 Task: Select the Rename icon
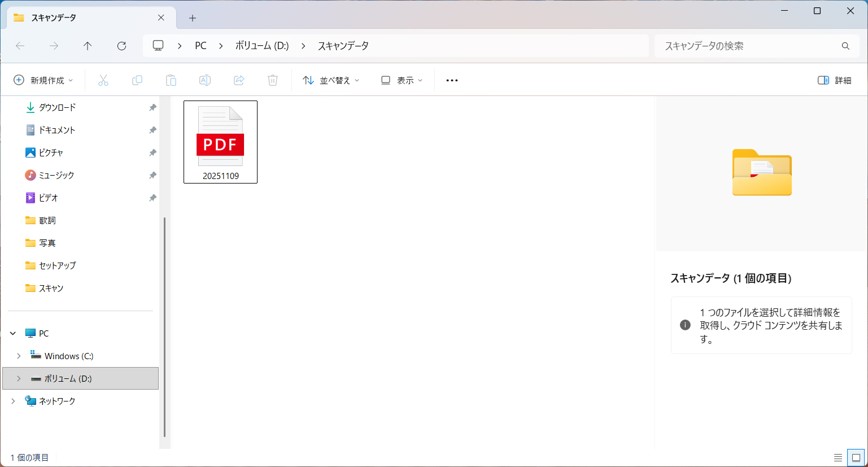click(x=205, y=80)
